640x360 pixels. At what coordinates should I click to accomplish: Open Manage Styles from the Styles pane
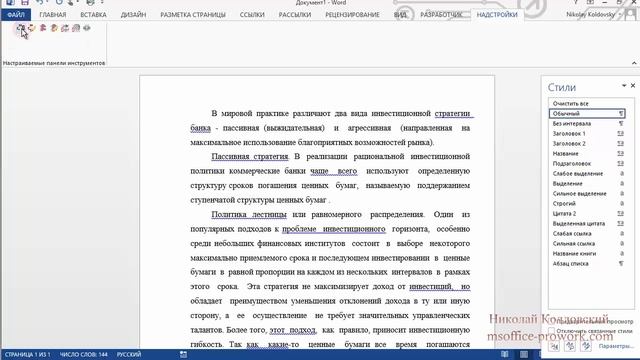click(586, 346)
